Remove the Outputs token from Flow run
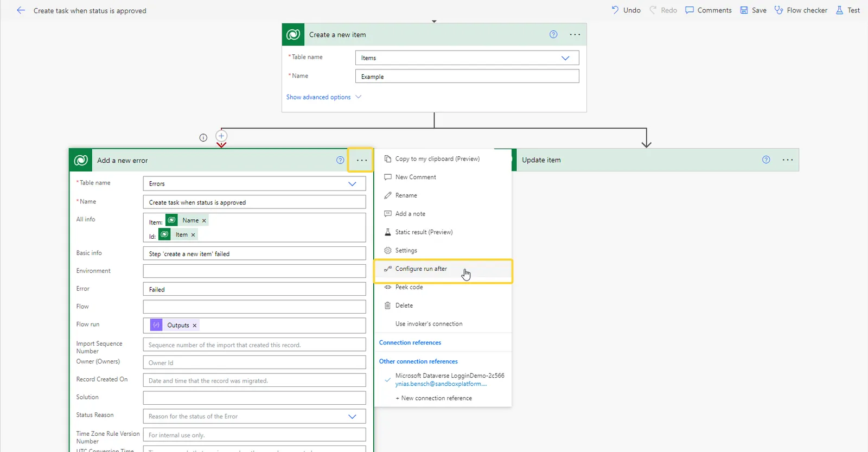 195,326
